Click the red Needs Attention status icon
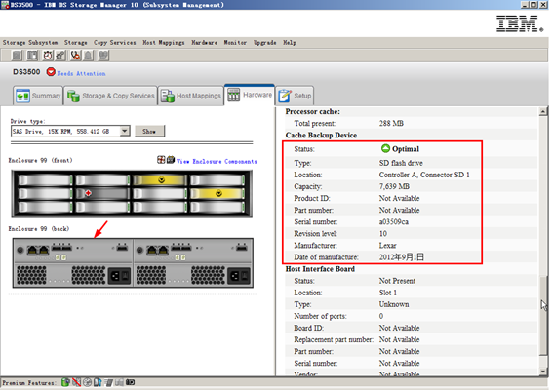 click(x=51, y=72)
